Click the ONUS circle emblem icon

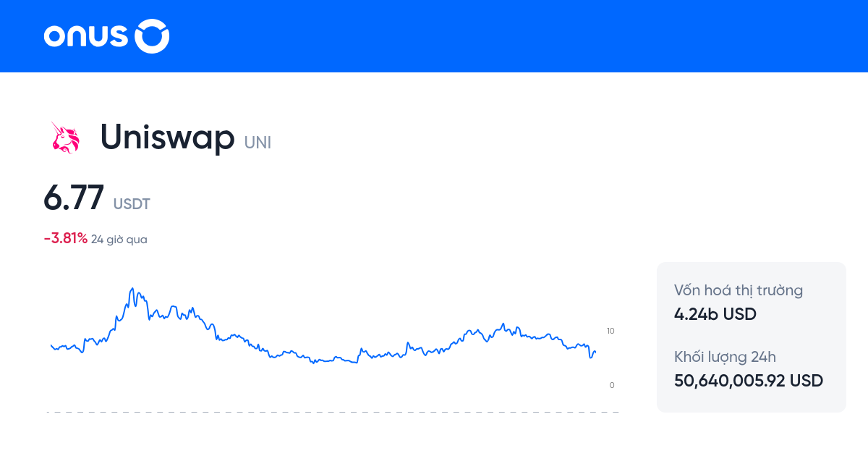[x=153, y=36]
